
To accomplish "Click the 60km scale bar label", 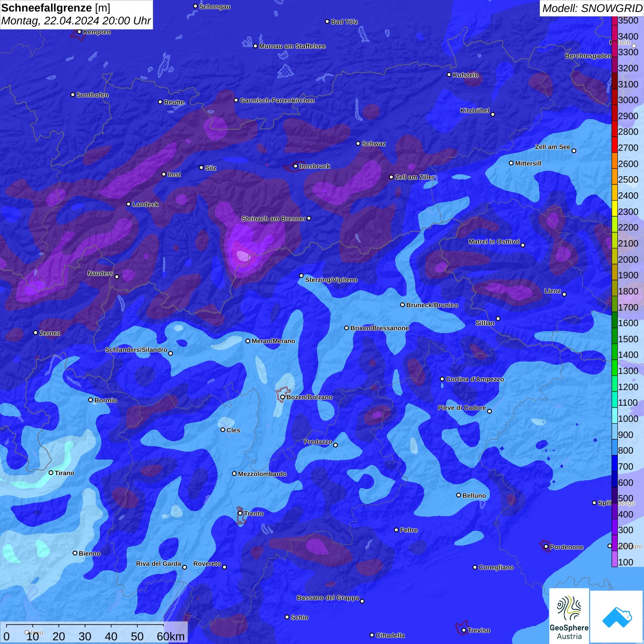I will point(171,637).
